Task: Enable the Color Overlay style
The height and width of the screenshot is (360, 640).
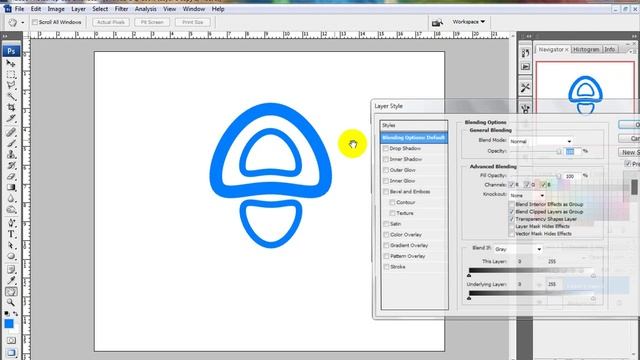Action: point(386,234)
